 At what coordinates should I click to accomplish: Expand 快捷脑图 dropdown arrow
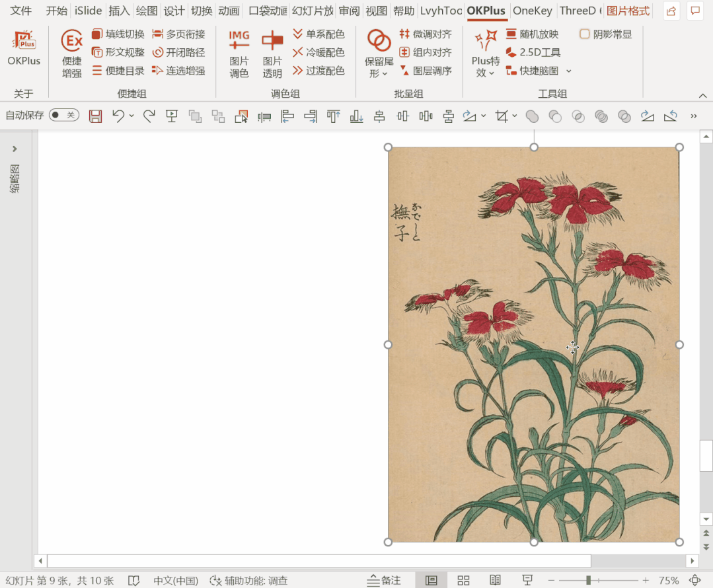568,71
